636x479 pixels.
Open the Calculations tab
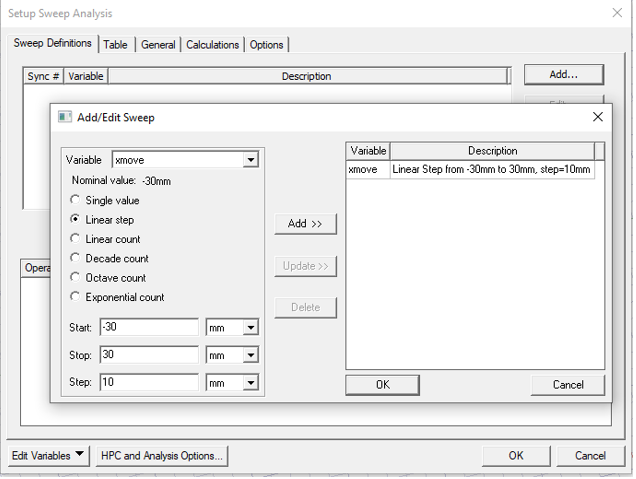(x=213, y=44)
